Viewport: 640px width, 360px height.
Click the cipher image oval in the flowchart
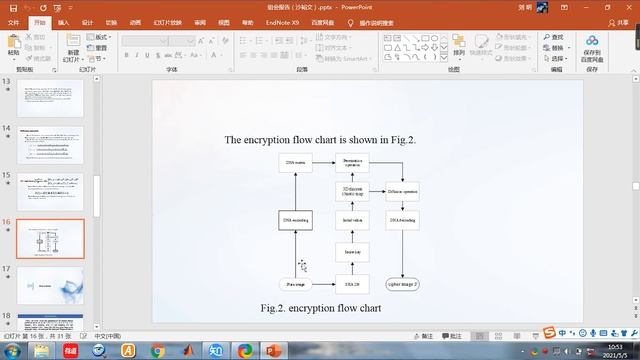(x=402, y=284)
